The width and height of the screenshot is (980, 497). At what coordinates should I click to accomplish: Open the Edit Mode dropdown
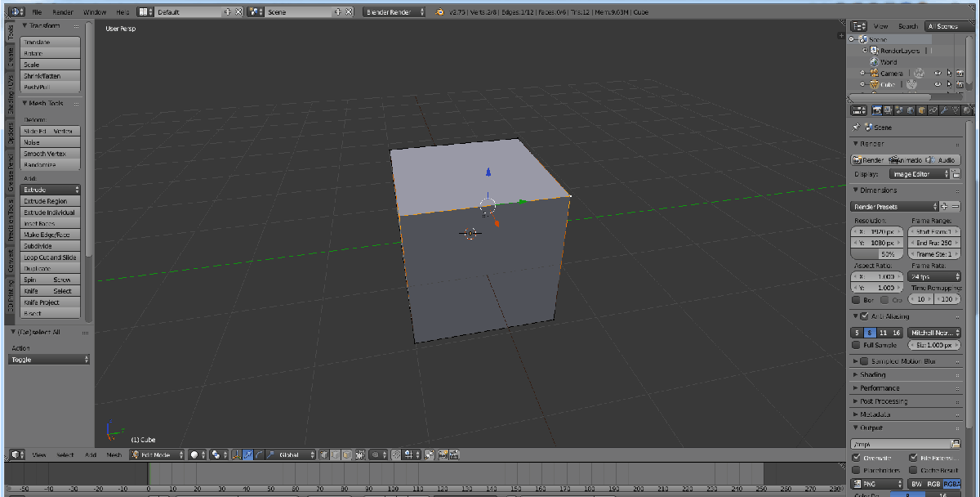click(x=157, y=454)
